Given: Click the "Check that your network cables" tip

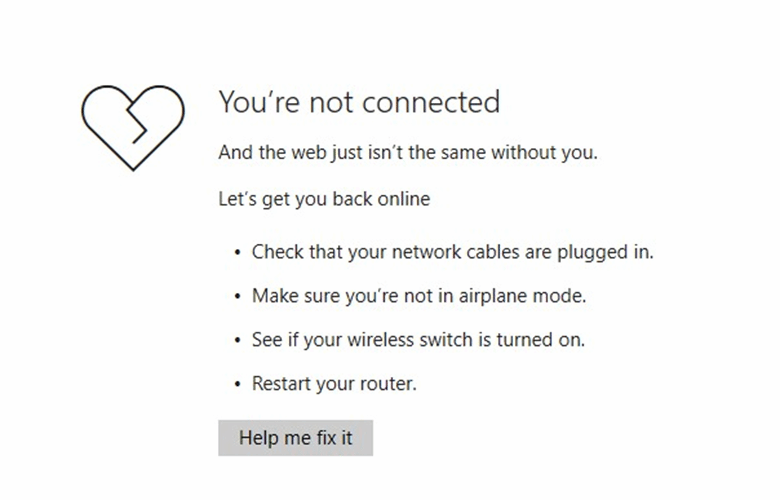Looking at the screenshot, I should click(x=452, y=252).
